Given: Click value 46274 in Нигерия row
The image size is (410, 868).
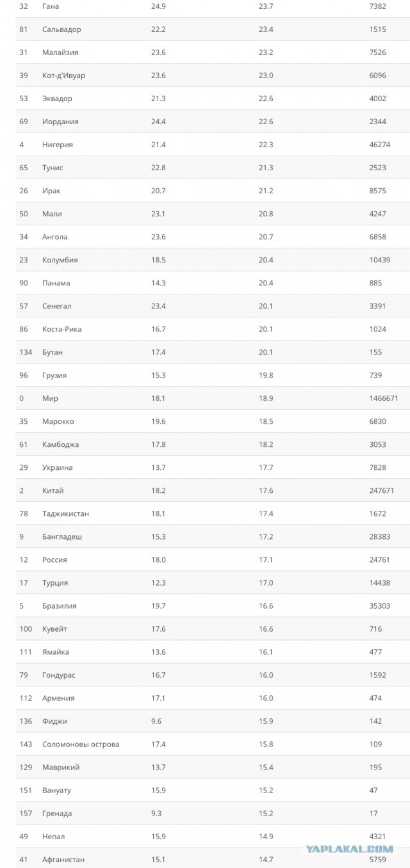Looking at the screenshot, I should pos(380,145).
